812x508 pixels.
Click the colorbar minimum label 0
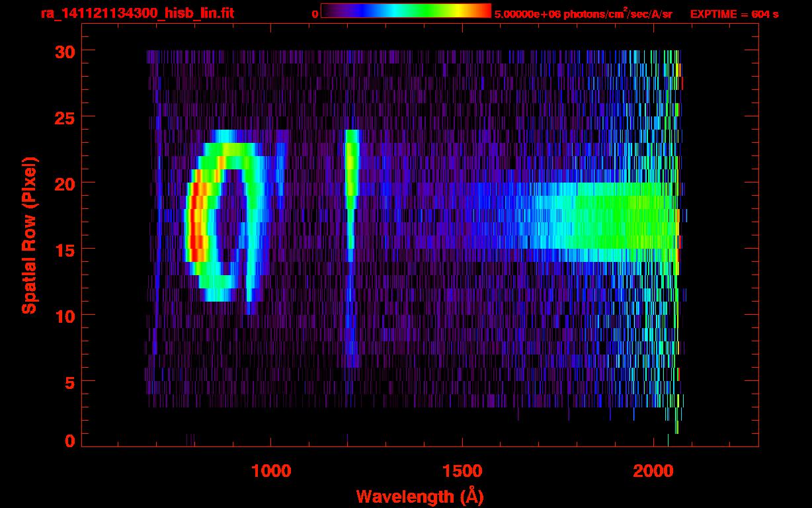click(x=315, y=14)
